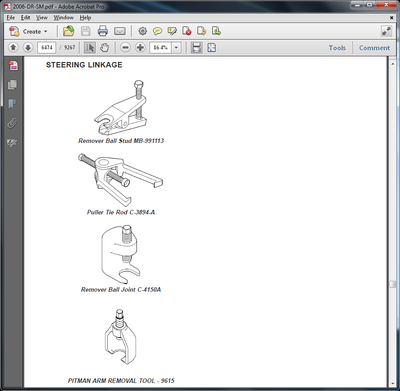This screenshot has height=391, width=400.
Task: Zoom out with minus button
Action: coord(125,48)
